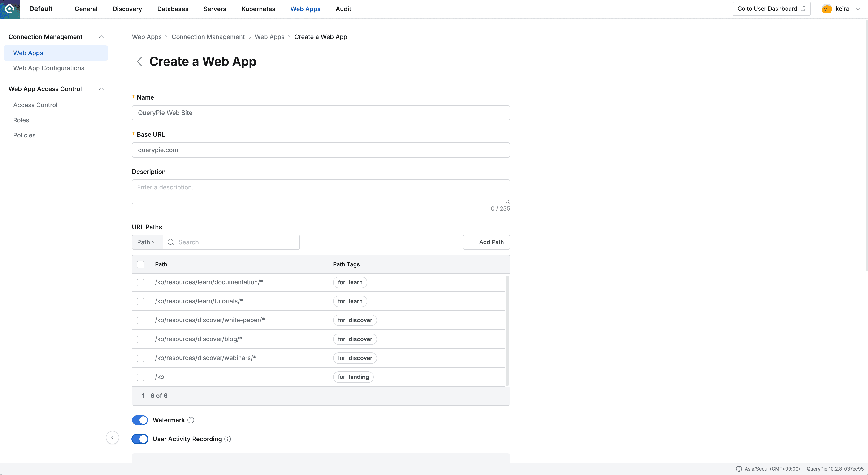Click the Go to User Dashboard button
Image resolution: width=868 pixels, height=475 pixels.
771,9
